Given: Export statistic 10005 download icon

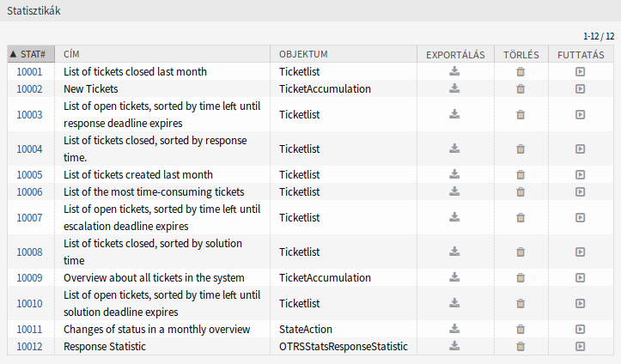Looking at the screenshot, I should 454,174.
